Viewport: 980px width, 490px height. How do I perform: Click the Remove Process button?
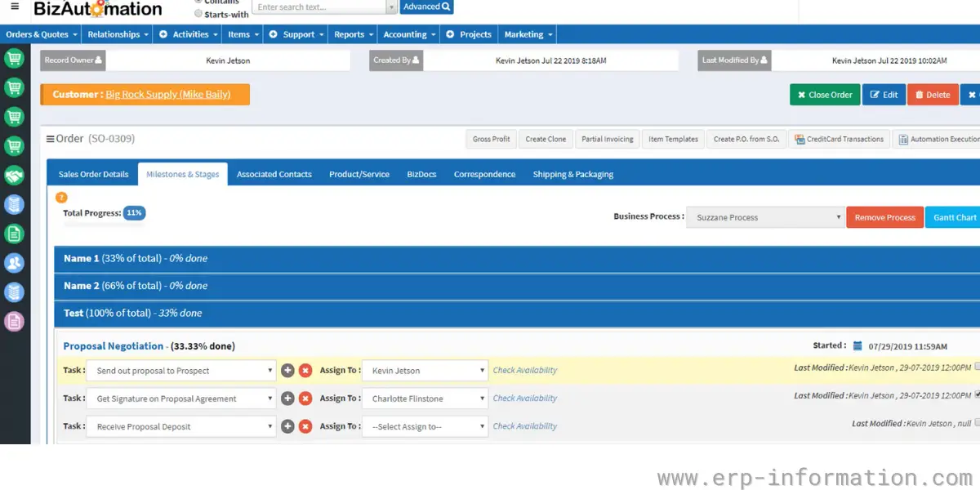884,217
